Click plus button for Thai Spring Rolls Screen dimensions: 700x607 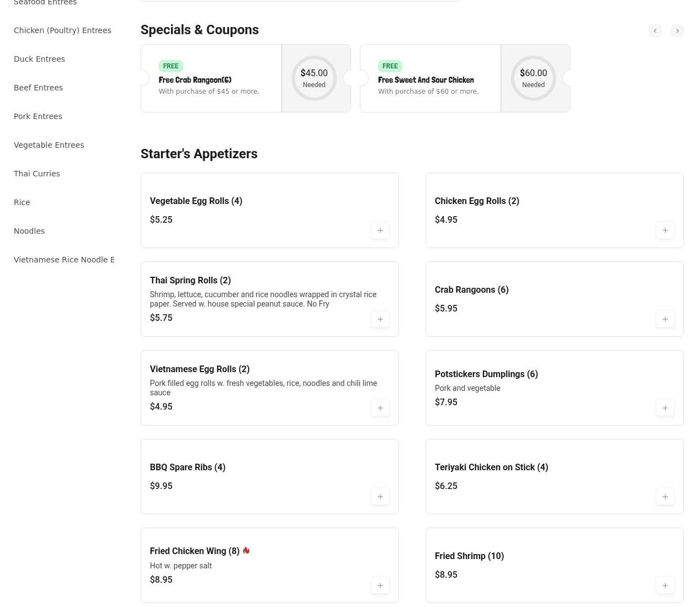(380, 319)
